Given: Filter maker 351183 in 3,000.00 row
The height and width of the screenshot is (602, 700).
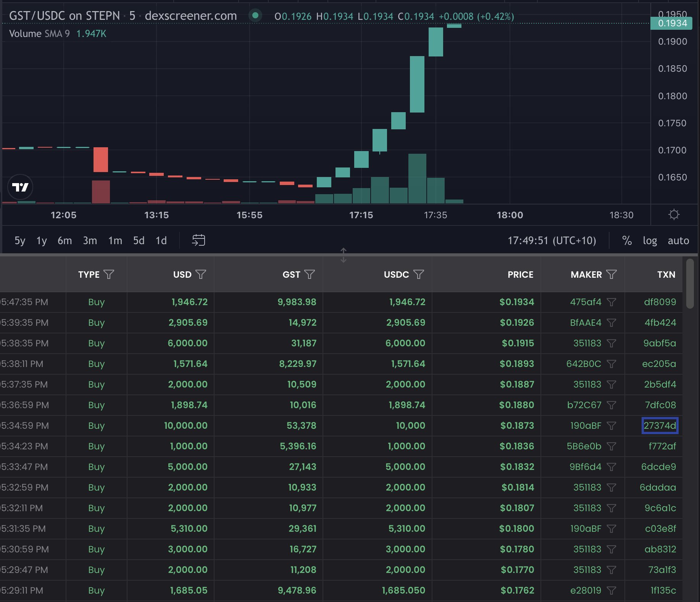Looking at the screenshot, I should [611, 549].
